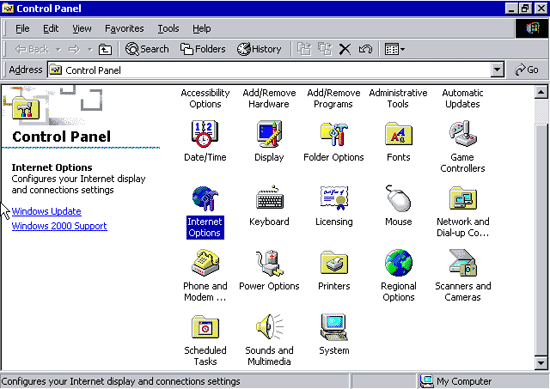Select the Power Options icon
Viewport: 550px width, 389px height.
269,263
